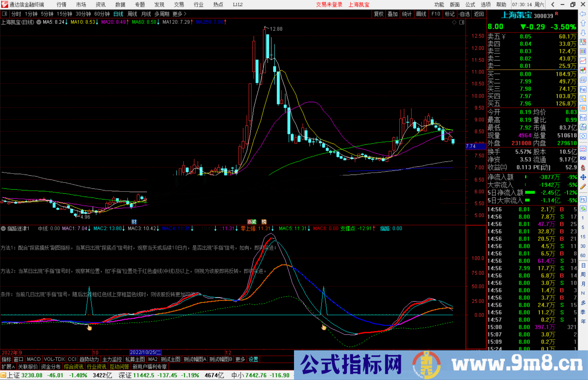Switch to the 日线 period tab
This screenshot has height=380, width=588.
tap(118, 14)
